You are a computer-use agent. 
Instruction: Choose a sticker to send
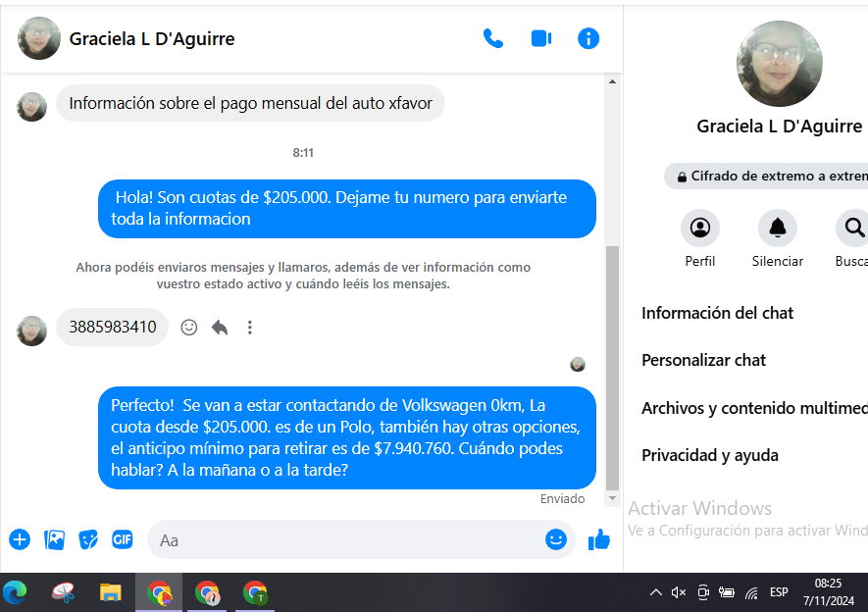tap(88, 539)
